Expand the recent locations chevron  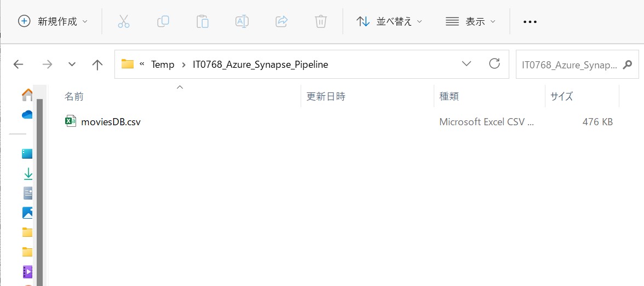(x=72, y=65)
